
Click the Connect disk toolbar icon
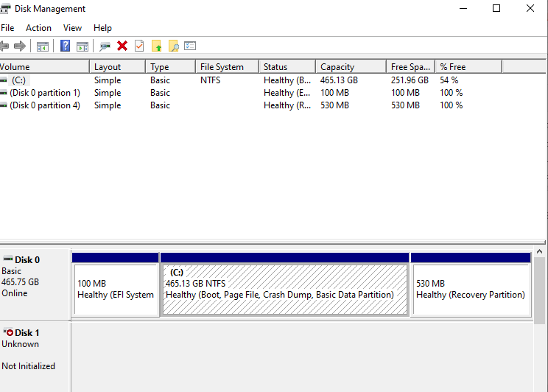tap(105, 46)
